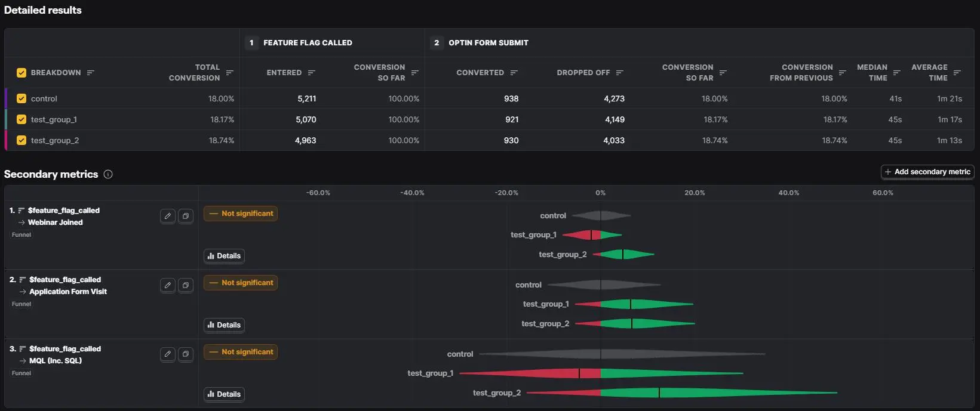Duplicate the Application Form Visit metric
The height and width of the screenshot is (411, 980).
coord(186,285)
